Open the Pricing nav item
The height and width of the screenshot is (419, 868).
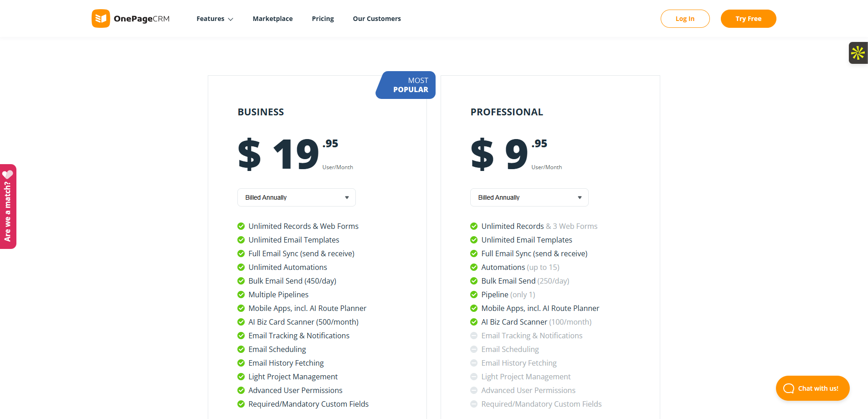click(323, 19)
